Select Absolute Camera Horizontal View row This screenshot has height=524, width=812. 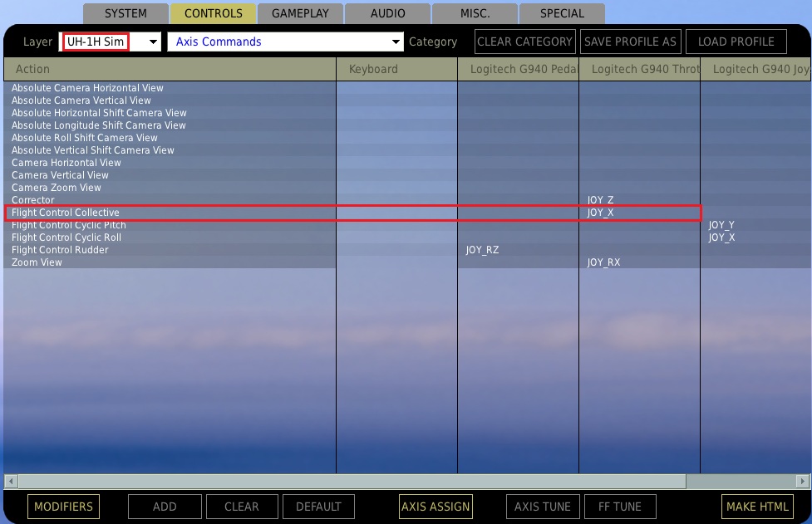170,88
